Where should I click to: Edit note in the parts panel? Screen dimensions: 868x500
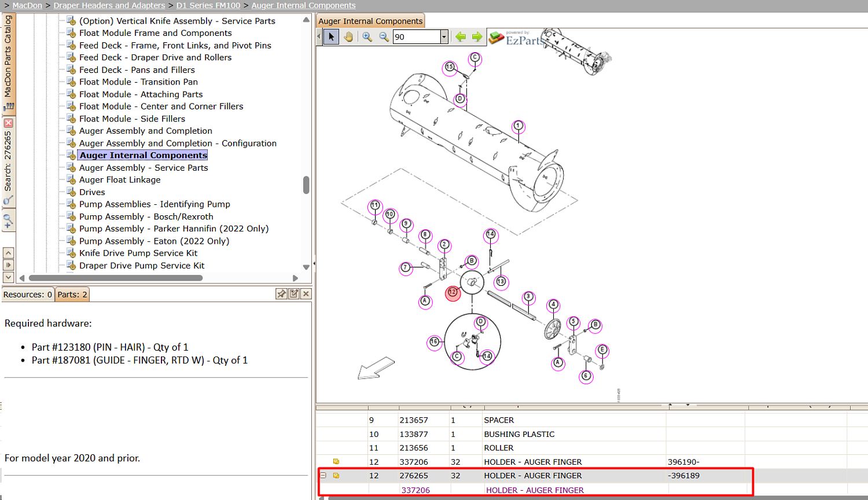point(294,294)
